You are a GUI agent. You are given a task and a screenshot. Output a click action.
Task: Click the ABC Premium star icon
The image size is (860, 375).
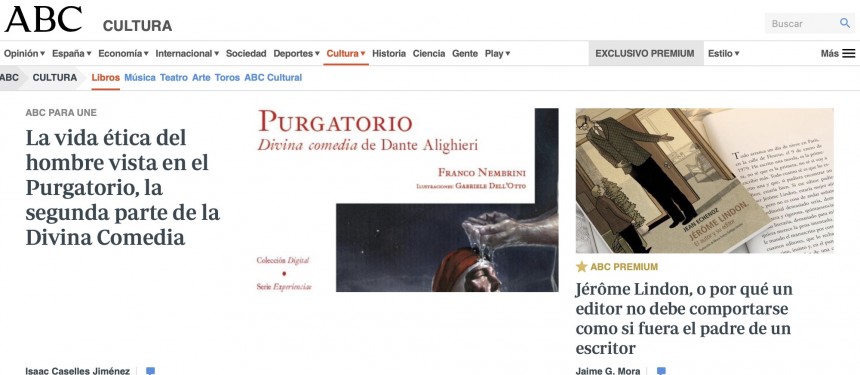click(x=581, y=267)
